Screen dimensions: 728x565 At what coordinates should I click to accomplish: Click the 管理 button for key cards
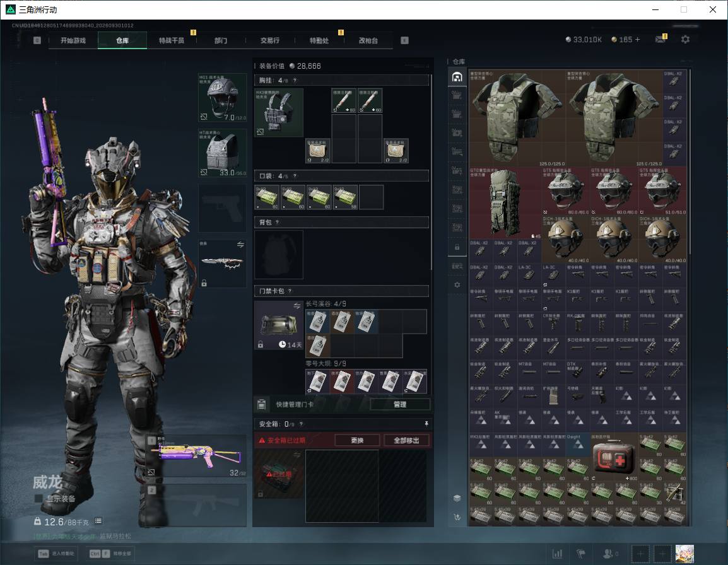(400, 404)
